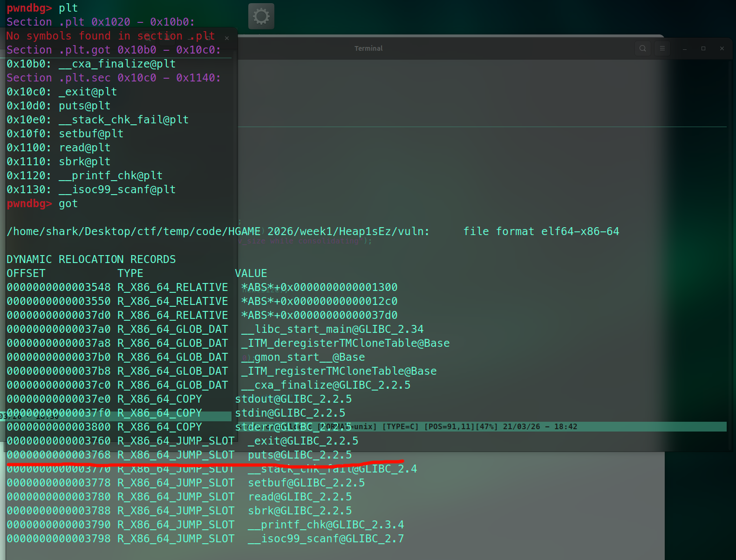The width and height of the screenshot is (736, 560).
Task: Select 'Section .plt.sec 0x10c0 – 0x1140:' line
Action: click(x=114, y=78)
